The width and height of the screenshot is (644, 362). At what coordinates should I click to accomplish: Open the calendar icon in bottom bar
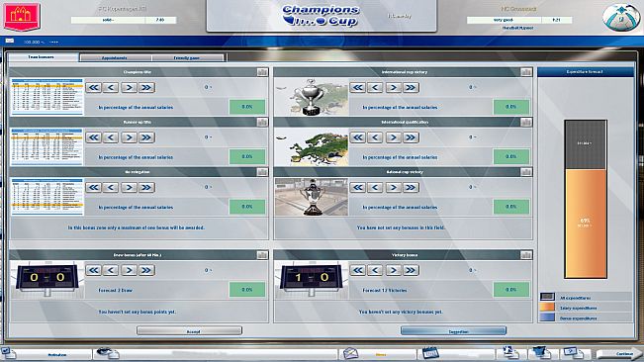430,353
